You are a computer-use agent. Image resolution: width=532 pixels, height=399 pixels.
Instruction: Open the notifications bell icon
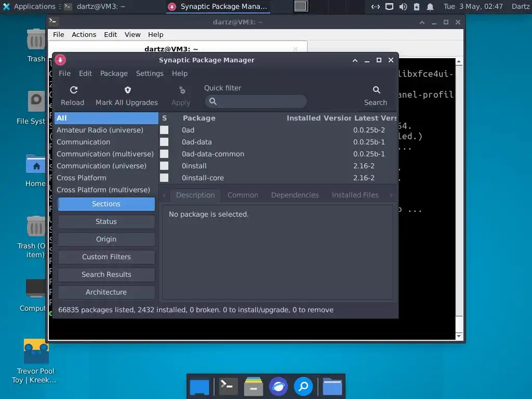coord(430,6)
